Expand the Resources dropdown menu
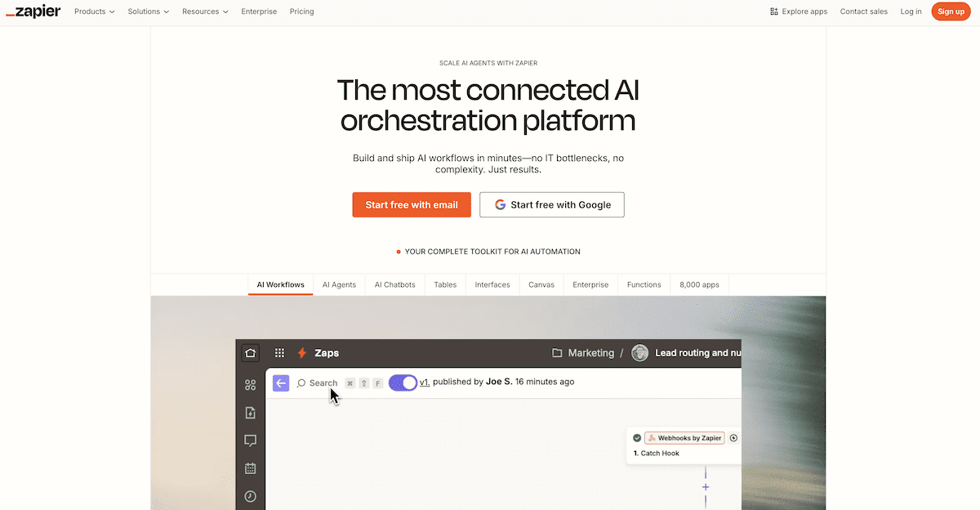Viewport: 980px width, 510px height. tap(205, 11)
